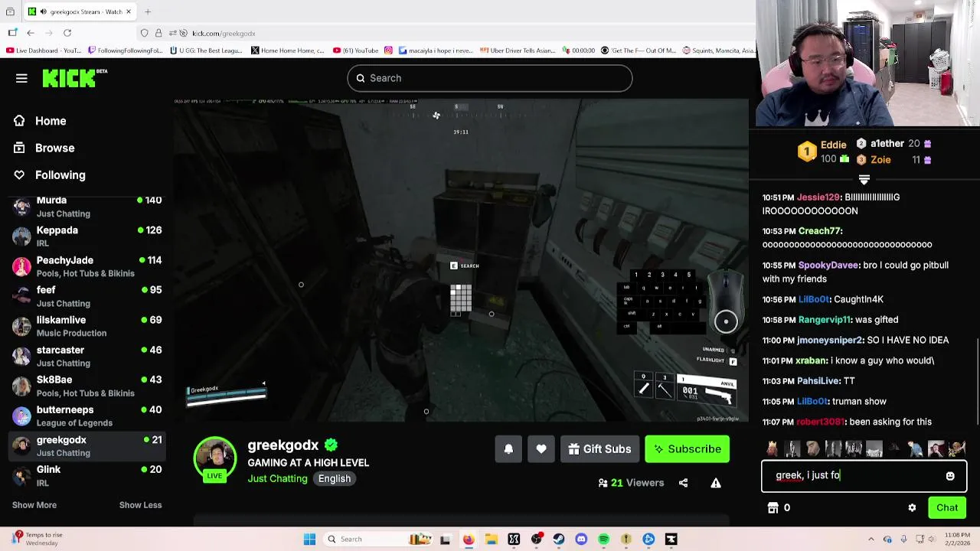The width and height of the screenshot is (980, 551).
Task: Open Eddie's top gifter entry
Action: 824,152
